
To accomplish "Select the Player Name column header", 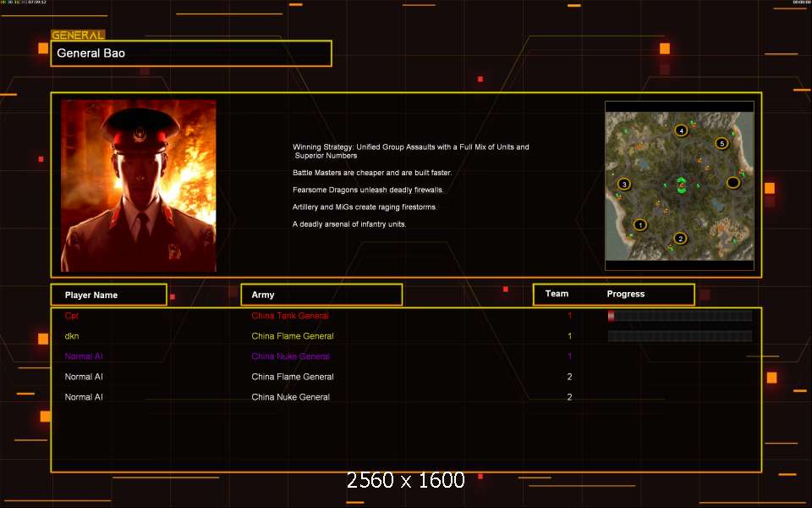I will pos(108,295).
